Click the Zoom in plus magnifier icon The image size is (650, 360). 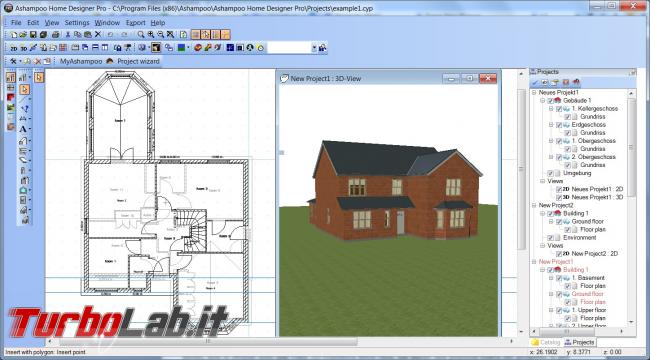pos(151,34)
